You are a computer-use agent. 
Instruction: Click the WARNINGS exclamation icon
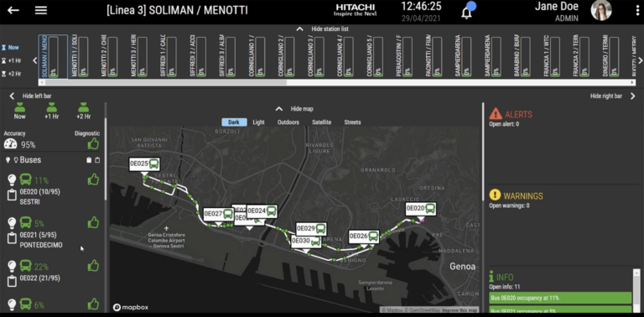495,195
